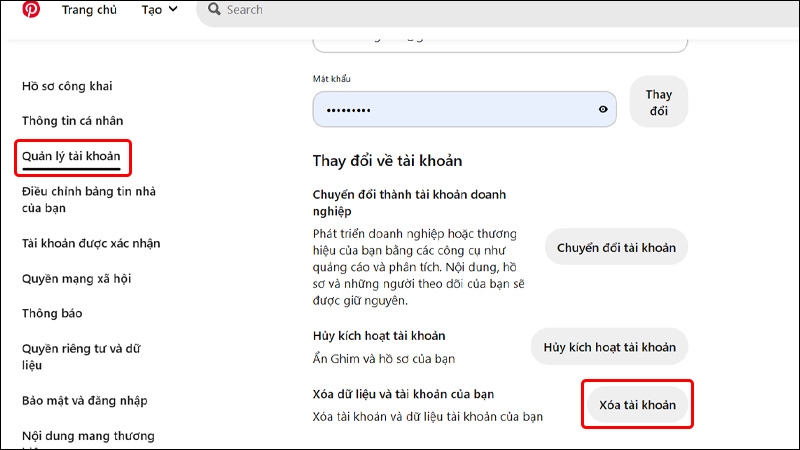
Task: Open Thông báo settings
Action: (52, 313)
